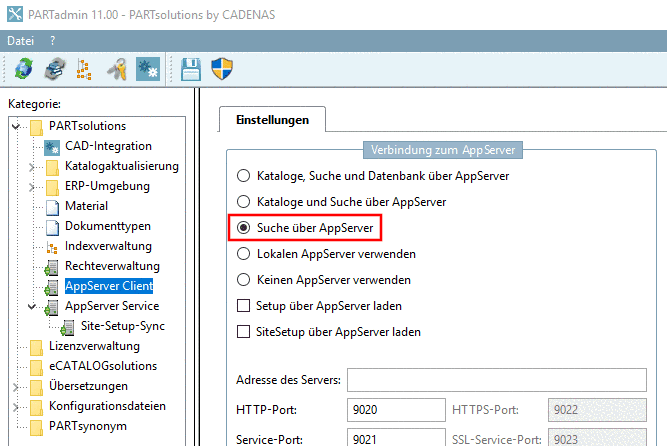Screen dimensions: 667x446
Task: Click the blue-yellow shield toolbar icon
Action: [222, 68]
